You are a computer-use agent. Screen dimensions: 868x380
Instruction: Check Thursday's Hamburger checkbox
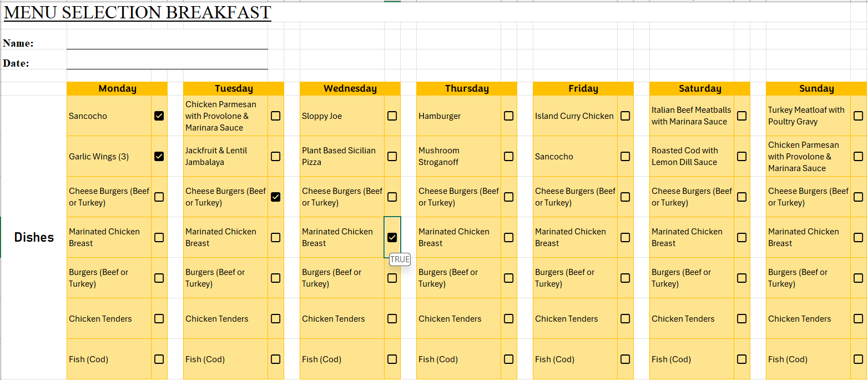(509, 116)
